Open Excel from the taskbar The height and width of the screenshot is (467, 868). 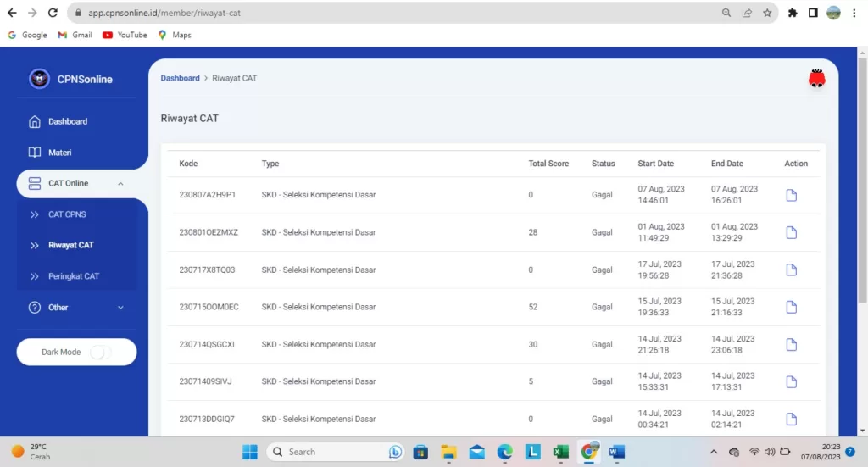(x=560, y=452)
